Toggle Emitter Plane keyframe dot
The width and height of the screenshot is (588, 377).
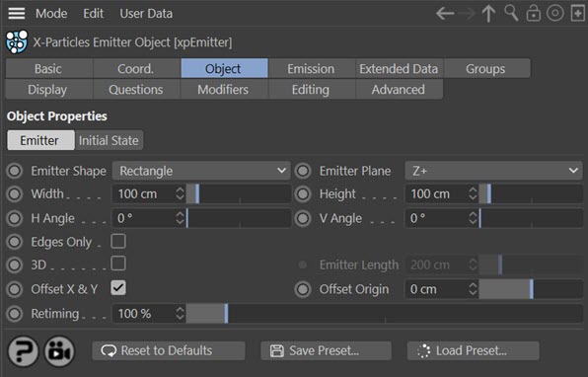(x=303, y=171)
